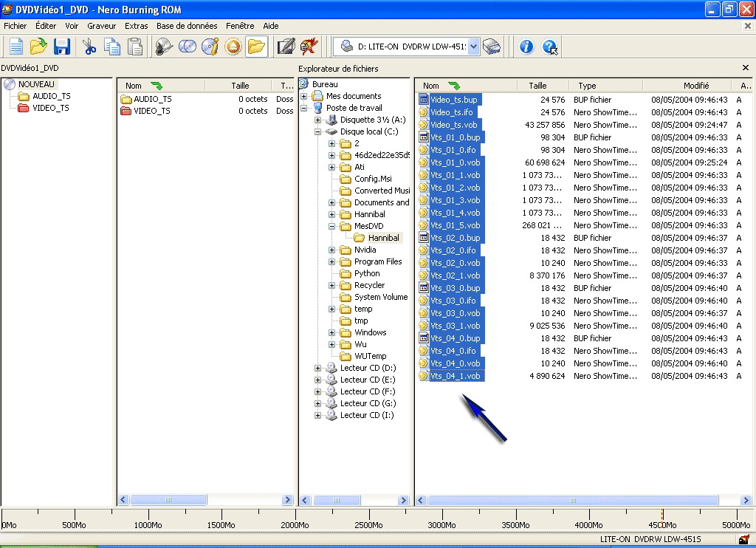Image resolution: width=756 pixels, height=548 pixels.
Task: Collapse the MesDVD folder node
Action: (331, 226)
